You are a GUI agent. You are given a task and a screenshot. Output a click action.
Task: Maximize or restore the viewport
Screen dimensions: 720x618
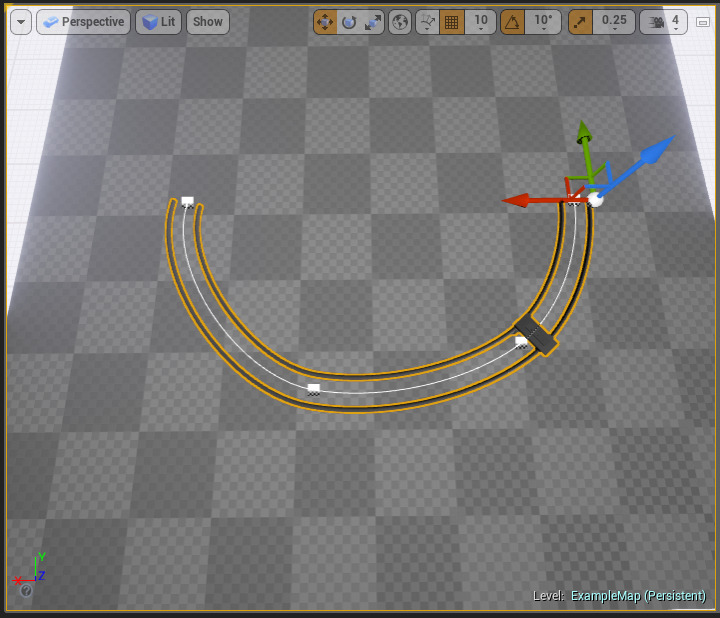coord(703,22)
